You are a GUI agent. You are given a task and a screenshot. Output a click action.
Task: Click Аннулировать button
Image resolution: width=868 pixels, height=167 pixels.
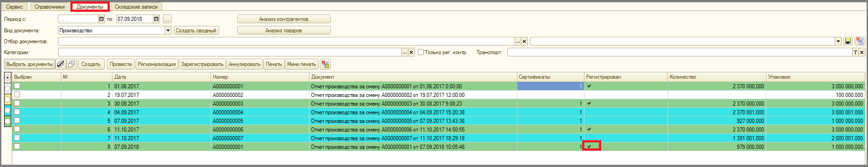click(x=245, y=64)
